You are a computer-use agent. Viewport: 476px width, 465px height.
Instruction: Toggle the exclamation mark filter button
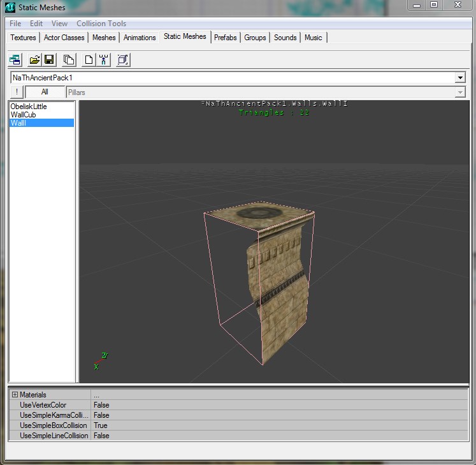[x=17, y=92]
